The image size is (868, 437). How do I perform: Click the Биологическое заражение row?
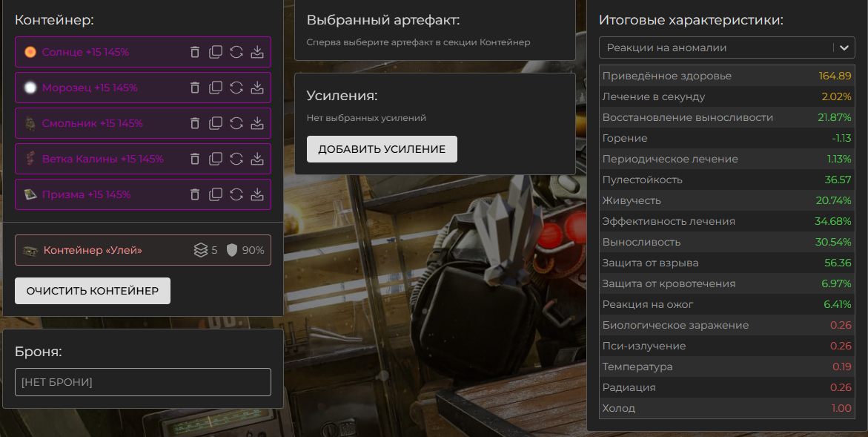727,325
